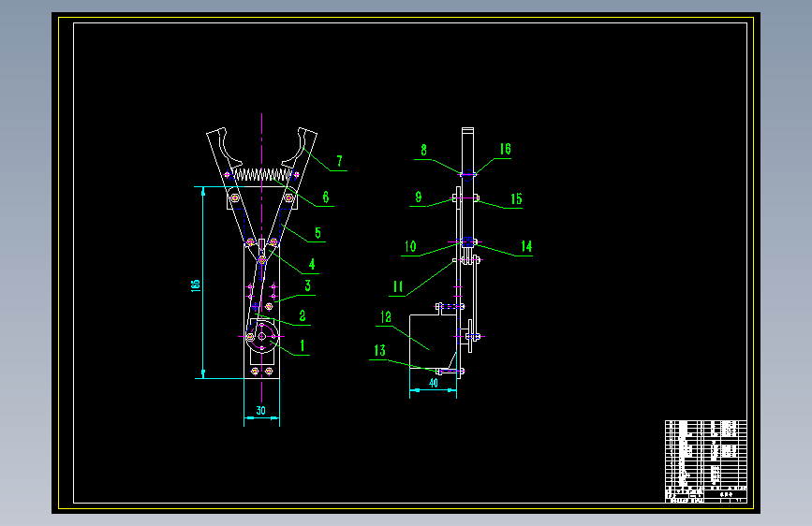Select callout number 10

(x=410, y=246)
